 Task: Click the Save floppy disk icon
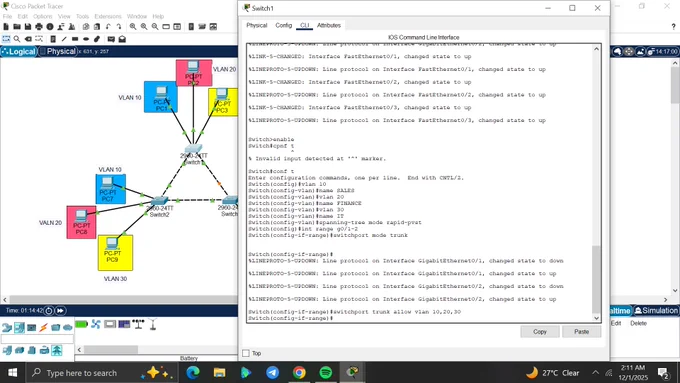[28, 27]
